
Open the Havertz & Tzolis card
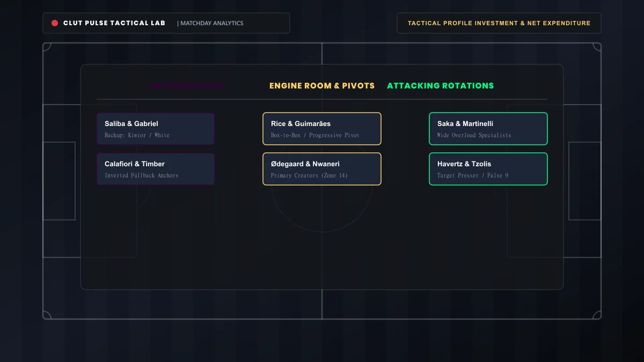(x=488, y=169)
